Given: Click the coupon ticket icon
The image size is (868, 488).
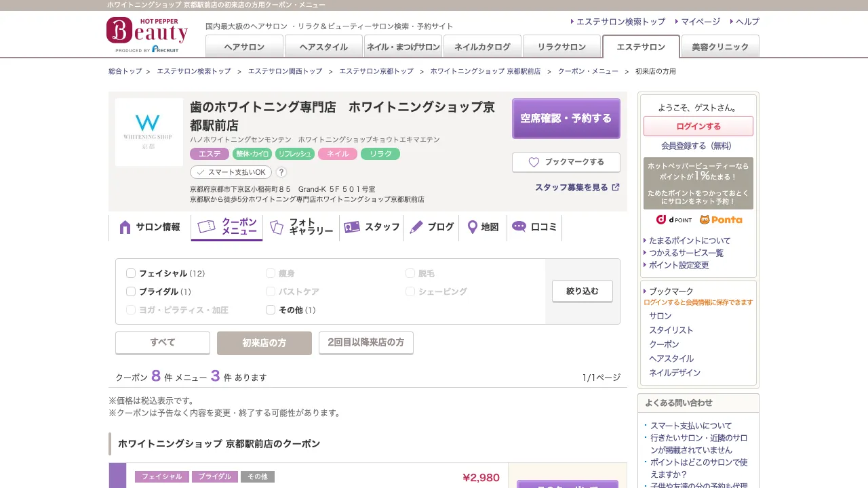Looking at the screenshot, I should (x=206, y=226).
